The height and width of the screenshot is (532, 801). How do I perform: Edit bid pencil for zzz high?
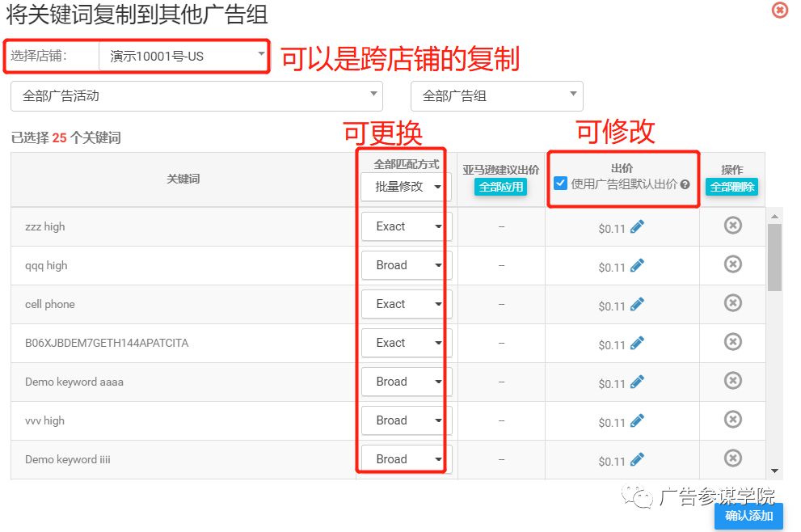[x=637, y=226]
